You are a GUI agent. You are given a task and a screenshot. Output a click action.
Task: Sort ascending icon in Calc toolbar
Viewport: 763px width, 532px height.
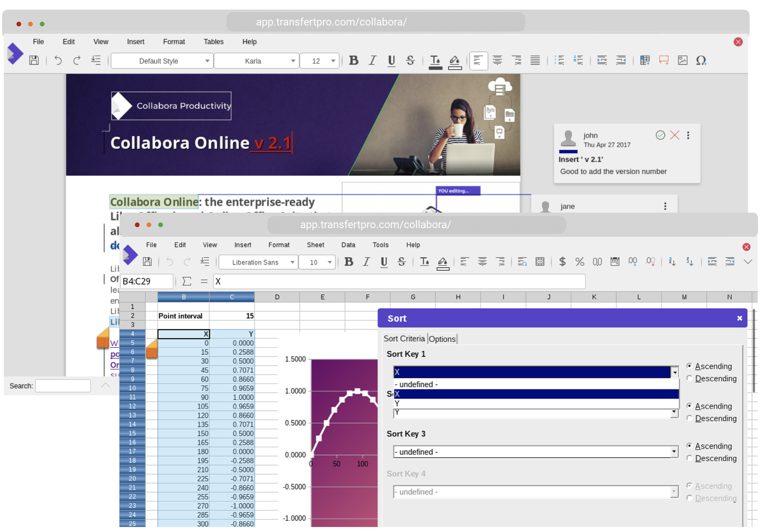click(x=672, y=262)
